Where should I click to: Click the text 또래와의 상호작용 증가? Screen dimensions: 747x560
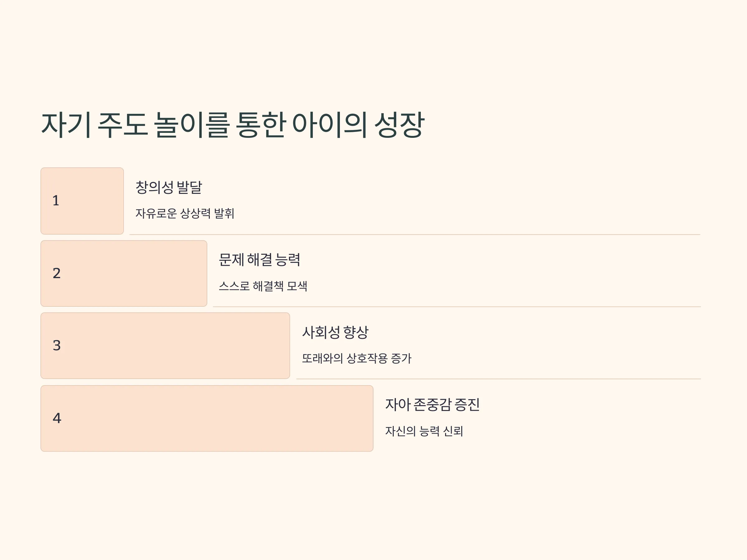pos(357,358)
